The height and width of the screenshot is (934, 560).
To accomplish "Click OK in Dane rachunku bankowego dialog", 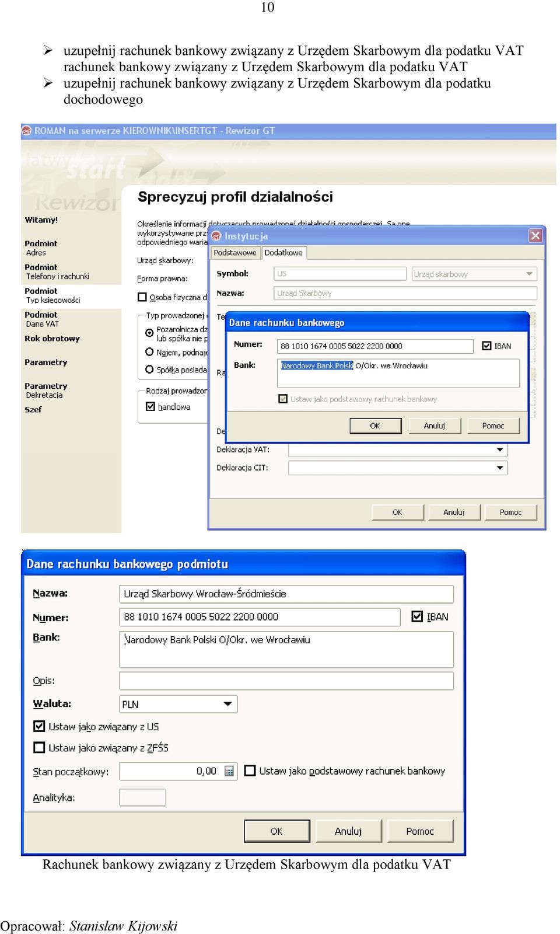I will click(375, 426).
